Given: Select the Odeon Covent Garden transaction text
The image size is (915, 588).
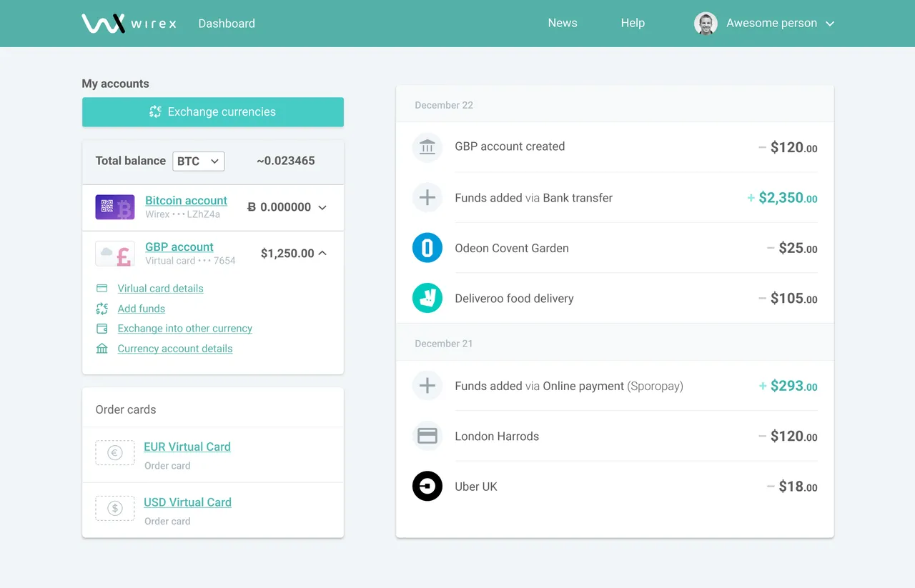Looking at the screenshot, I should pos(512,249).
